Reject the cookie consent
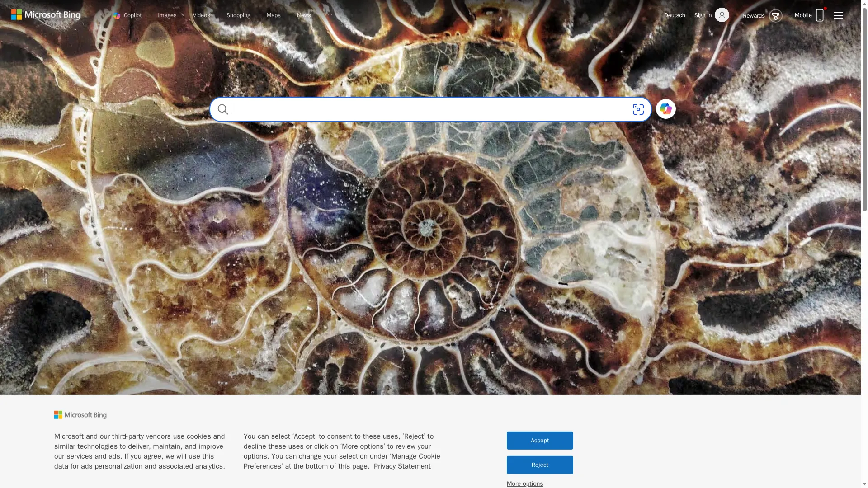Image resolution: width=868 pixels, height=488 pixels. click(539, 465)
